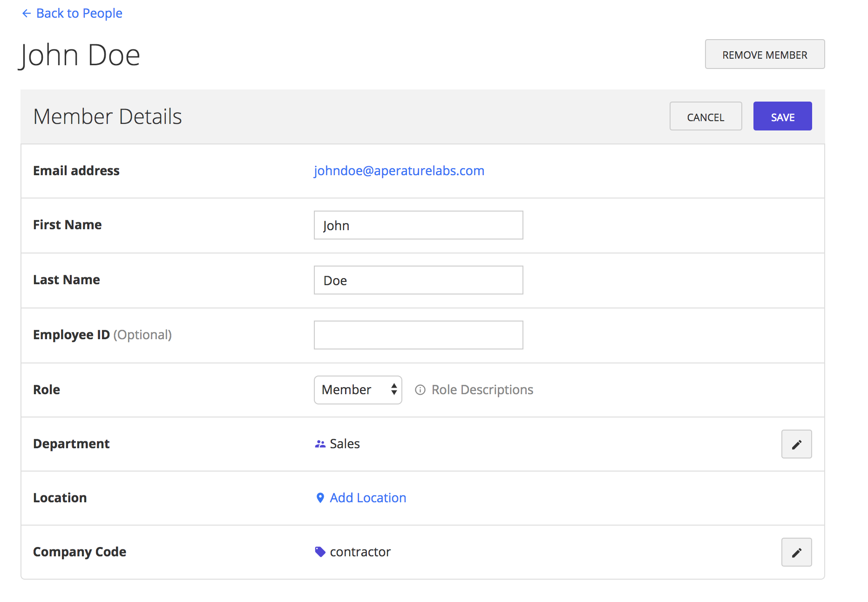Focus the First Name input field
The image size is (868, 602).
tap(418, 225)
